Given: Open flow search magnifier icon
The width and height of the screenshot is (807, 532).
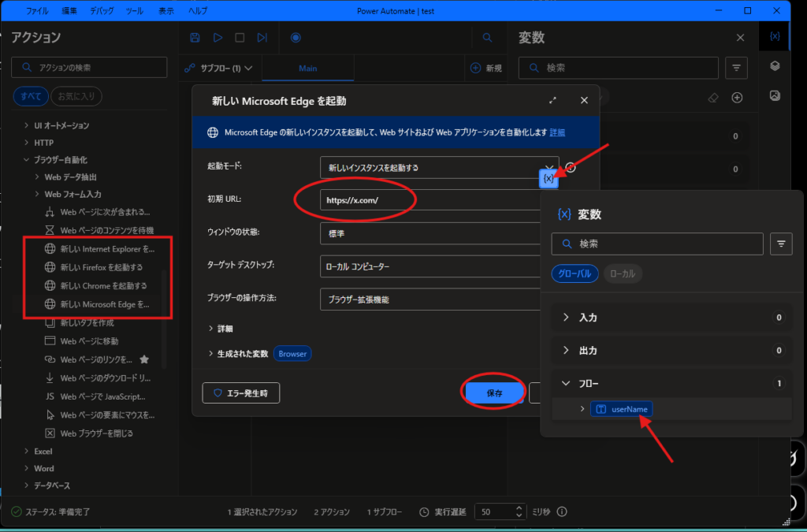Looking at the screenshot, I should (x=487, y=38).
